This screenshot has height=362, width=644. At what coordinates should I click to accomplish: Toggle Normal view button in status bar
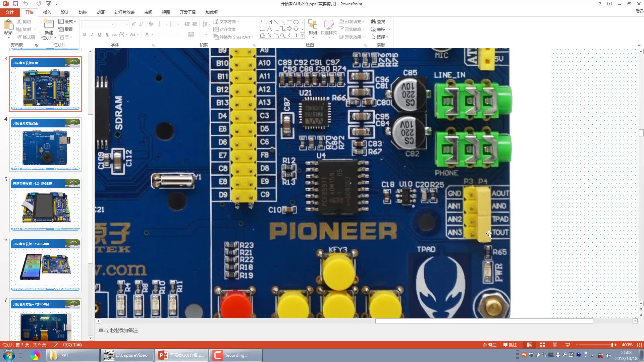pyautogui.click(x=530, y=345)
